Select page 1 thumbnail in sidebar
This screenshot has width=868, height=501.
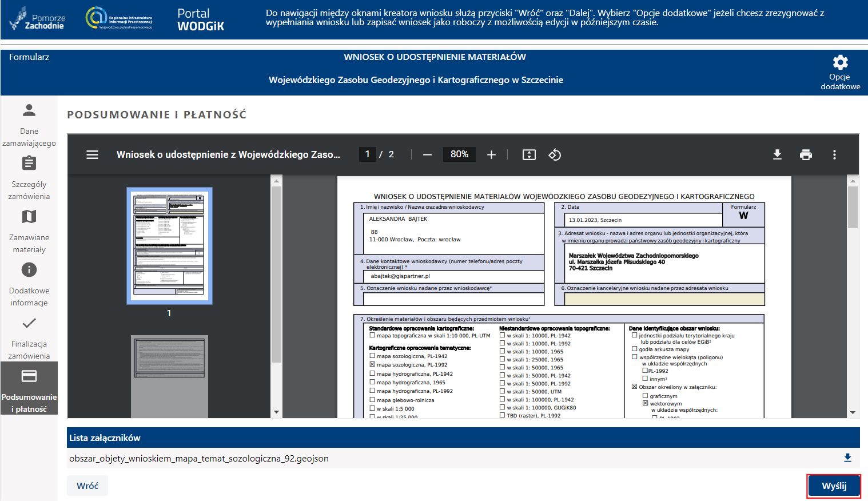pyautogui.click(x=169, y=245)
